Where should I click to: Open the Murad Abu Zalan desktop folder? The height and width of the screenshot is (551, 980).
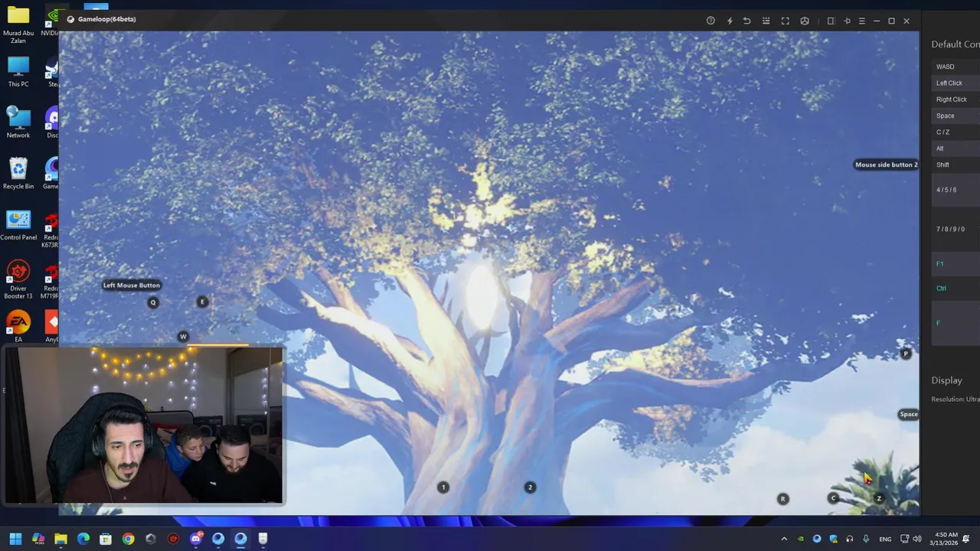[x=18, y=24]
